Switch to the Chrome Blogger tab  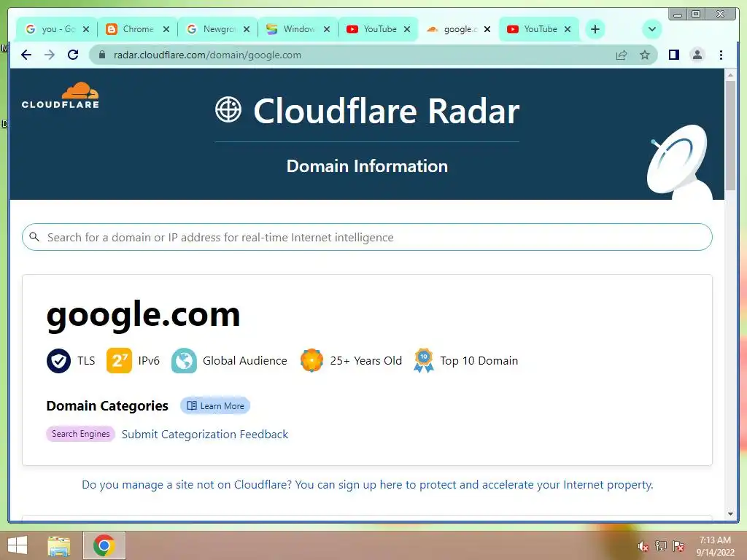[x=137, y=29]
